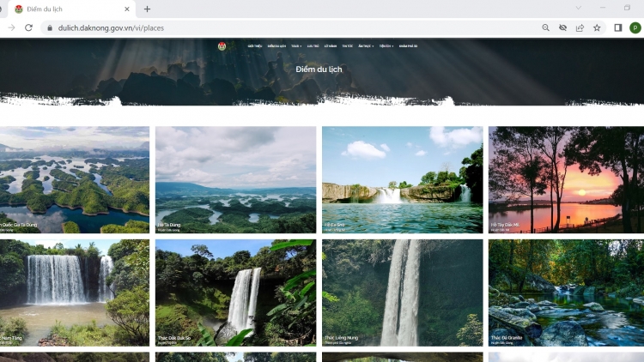Reload the page with the refresh icon
This screenshot has height=362, width=644.
28,27
